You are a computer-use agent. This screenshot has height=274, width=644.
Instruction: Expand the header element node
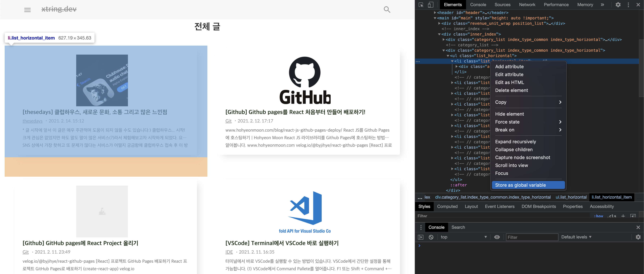coord(435,13)
